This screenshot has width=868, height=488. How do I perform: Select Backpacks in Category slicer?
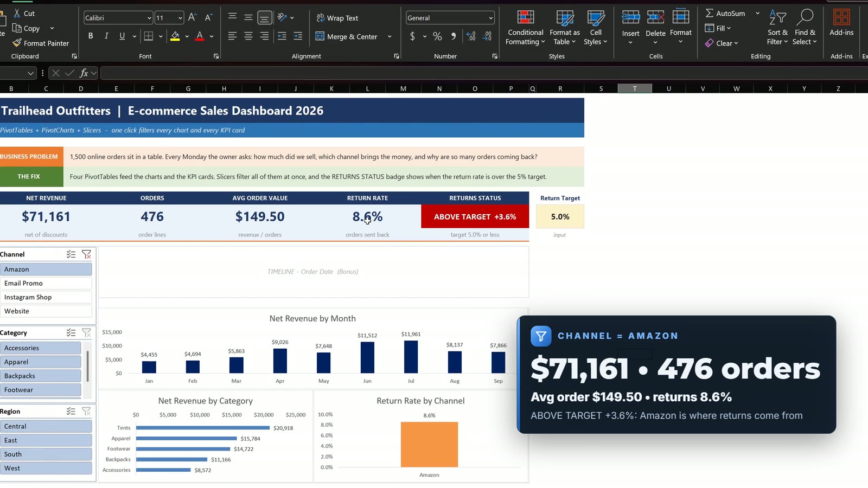(x=41, y=376)
